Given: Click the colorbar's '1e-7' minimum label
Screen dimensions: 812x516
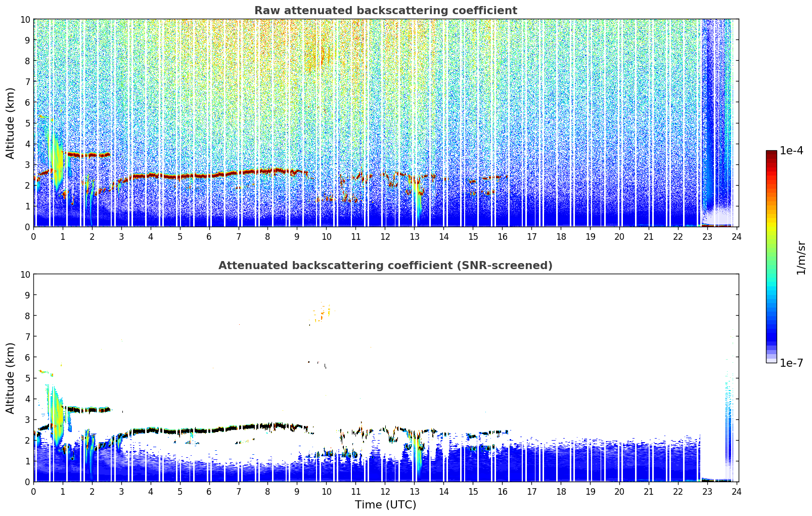Looking at the screenshot, I should click(791, 363).
